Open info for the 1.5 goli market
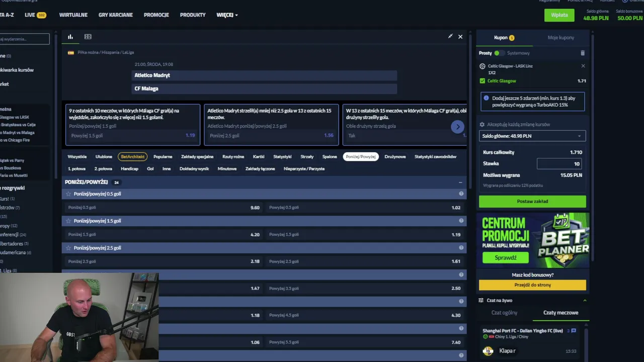The width and height of the screenshot is (644, 362). click(461, 221)
